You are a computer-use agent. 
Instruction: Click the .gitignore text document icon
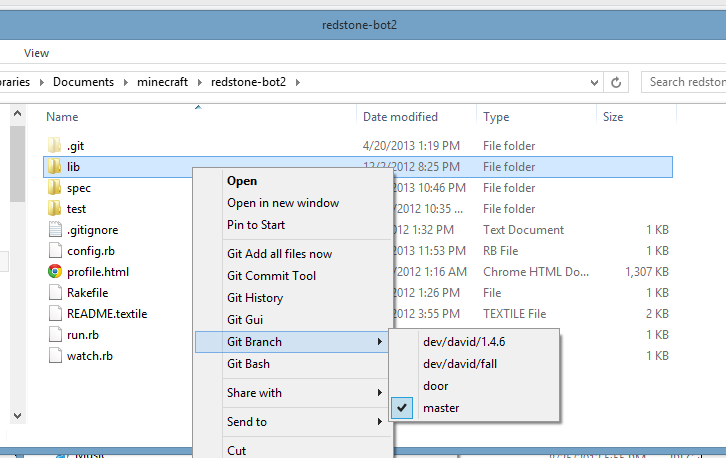point(55,229)
